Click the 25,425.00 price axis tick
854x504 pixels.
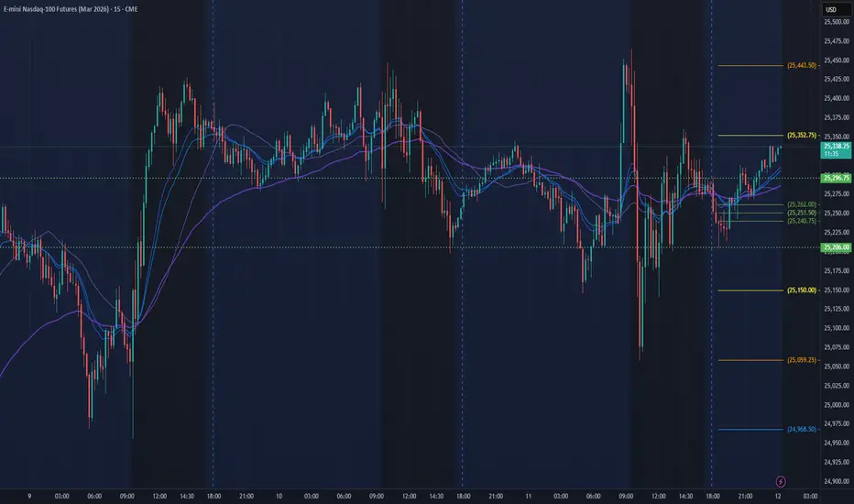tap(837, 80)
